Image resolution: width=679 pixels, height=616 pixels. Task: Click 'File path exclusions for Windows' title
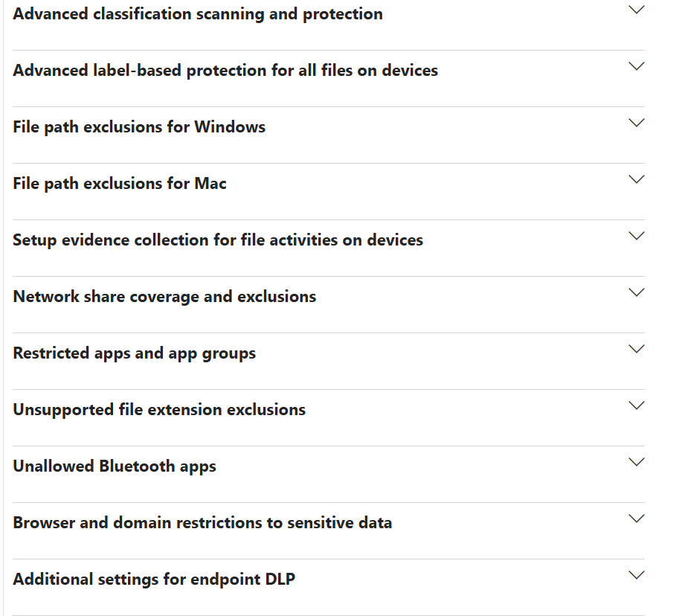139,127
